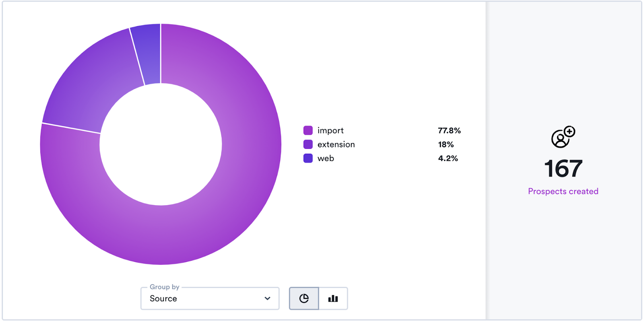Select the bar chart tab in the view switcher
Viewport: 644px width, 321px height.
[333, 298]
